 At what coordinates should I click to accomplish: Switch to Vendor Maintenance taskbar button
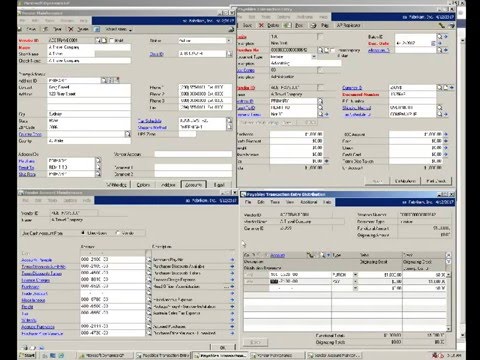coord(277,355)
